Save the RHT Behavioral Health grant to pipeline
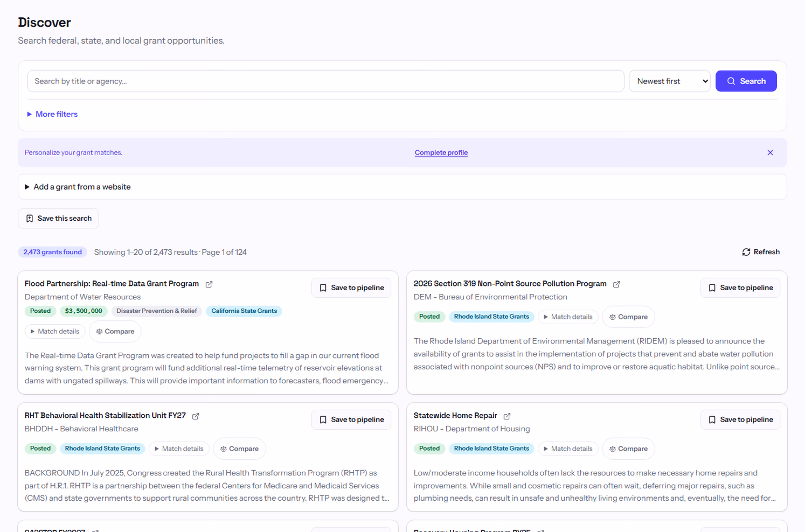This screenshot has height=532, width=805. click(x=351, y=420)
